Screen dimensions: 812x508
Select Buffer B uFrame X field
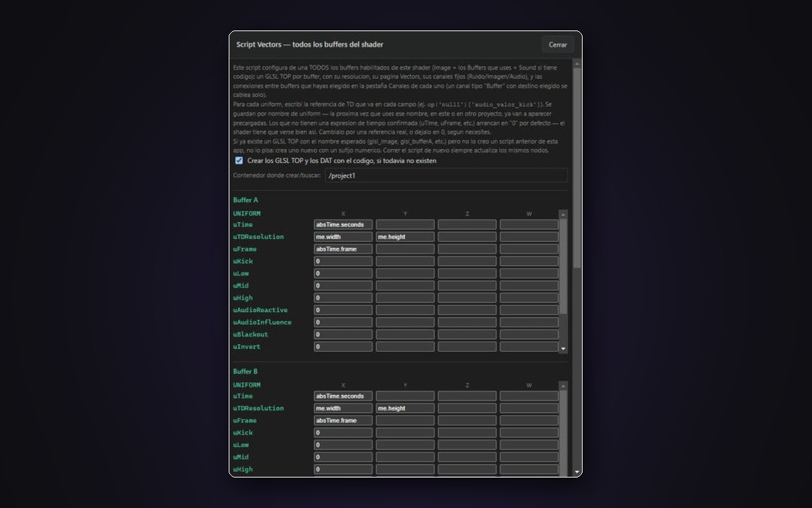[x=343, y=421]
